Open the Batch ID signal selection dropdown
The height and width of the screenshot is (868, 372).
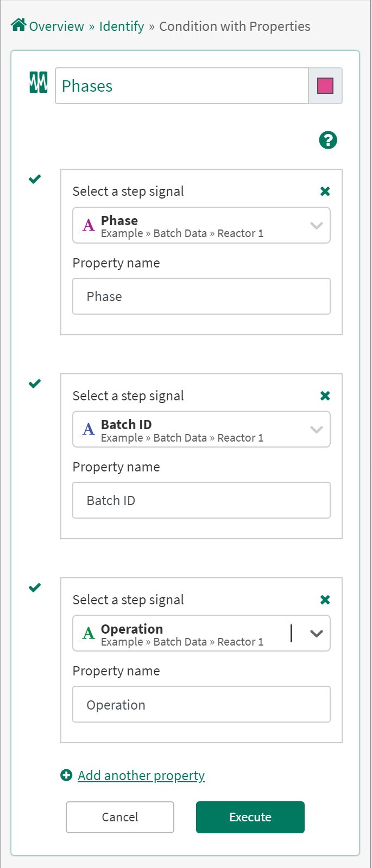[317, 429]
